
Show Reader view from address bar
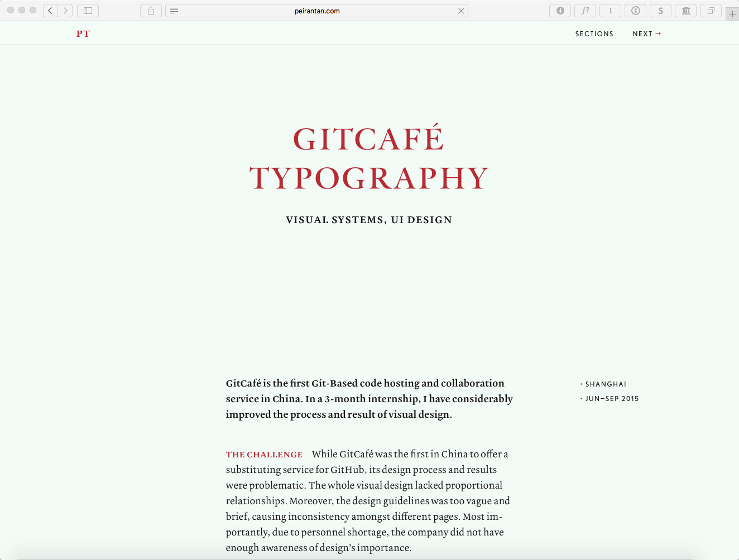click(174, 11)
